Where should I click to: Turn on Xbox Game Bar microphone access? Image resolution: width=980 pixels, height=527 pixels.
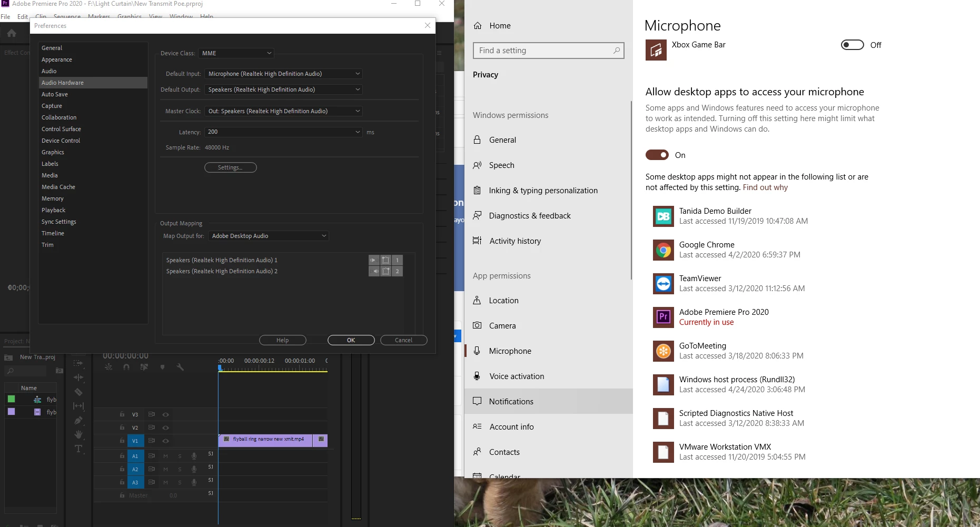[853, 45]
